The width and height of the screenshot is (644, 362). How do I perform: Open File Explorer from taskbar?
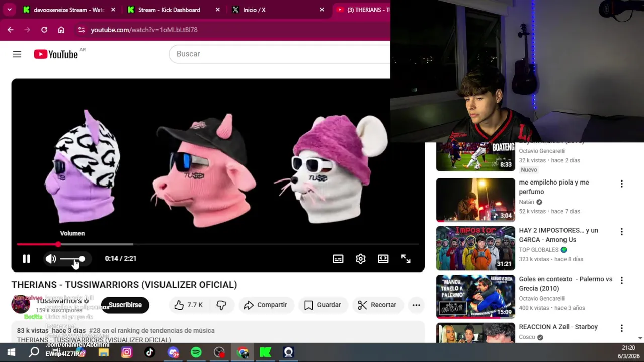tap(104, 352)
